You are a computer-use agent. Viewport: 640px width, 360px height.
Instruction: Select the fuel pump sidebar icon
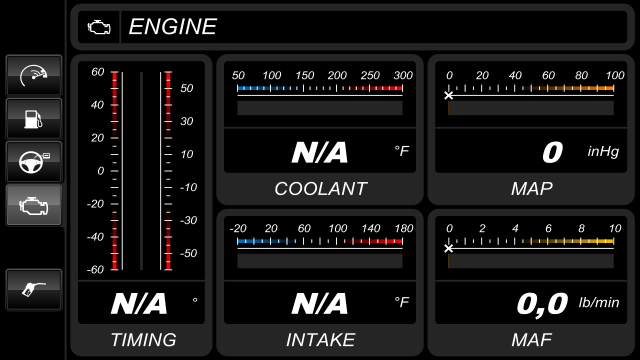[34, 119]
